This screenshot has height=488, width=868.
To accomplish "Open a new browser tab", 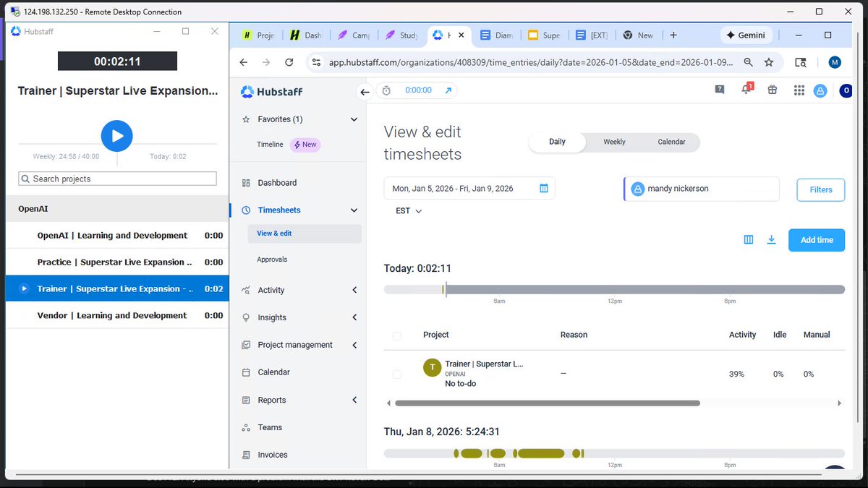I will (x=673, y=35).
